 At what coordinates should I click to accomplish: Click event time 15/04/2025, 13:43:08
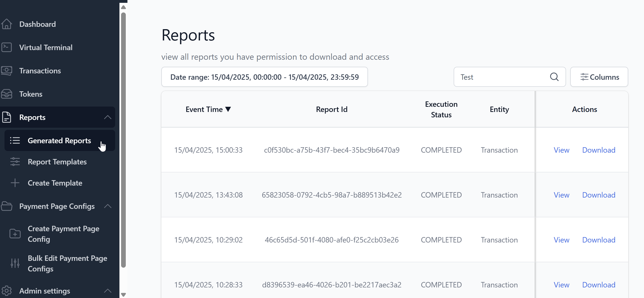[x=208, y=195]
